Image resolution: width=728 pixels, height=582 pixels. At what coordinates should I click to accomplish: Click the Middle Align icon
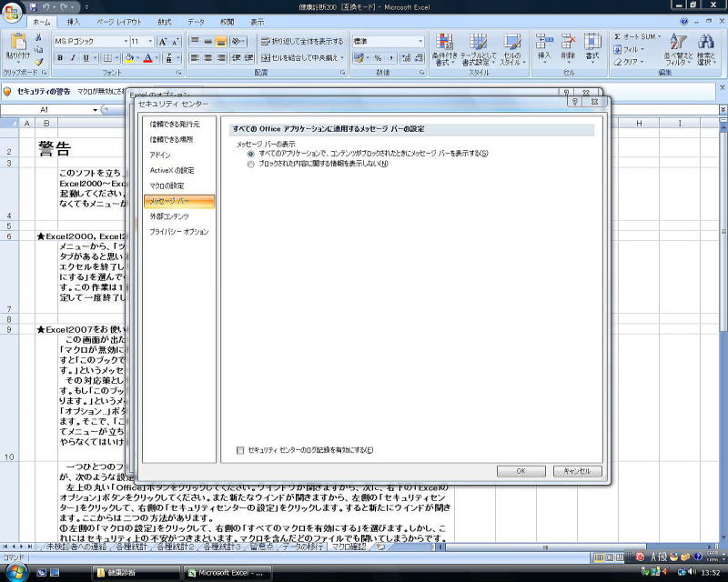pyautogui.click(x=208, y=42)
